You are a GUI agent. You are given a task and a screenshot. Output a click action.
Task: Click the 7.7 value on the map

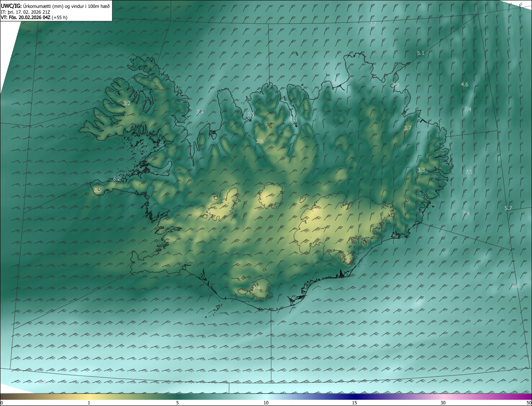373,24
